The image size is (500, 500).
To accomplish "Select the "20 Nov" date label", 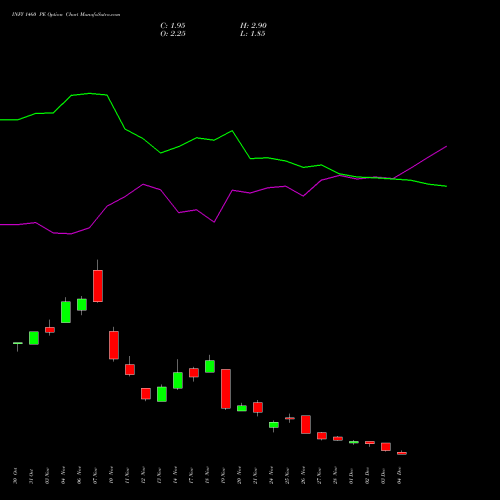I will pos(239,476).
